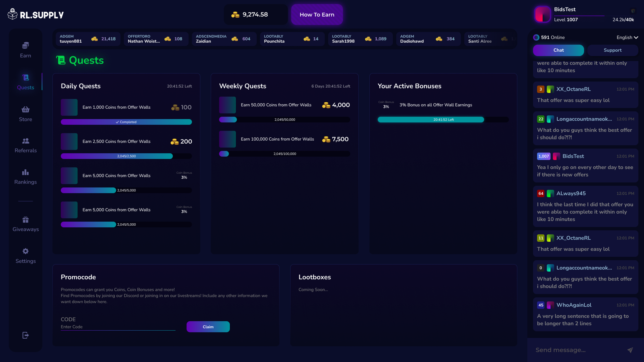Click the Santi Alree LOOTABLY ticker card

[491, 39]
